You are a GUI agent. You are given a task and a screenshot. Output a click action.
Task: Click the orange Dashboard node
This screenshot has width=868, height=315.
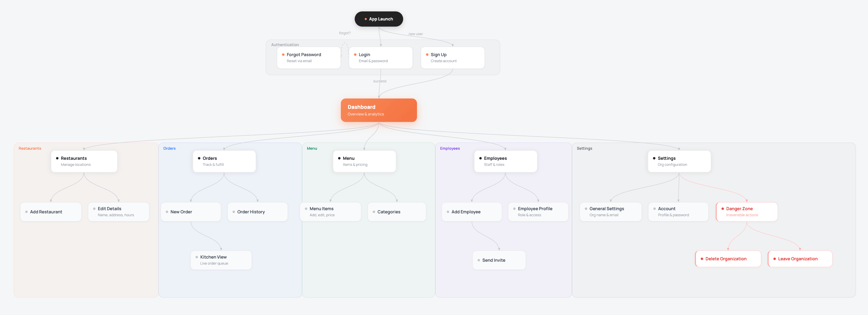[379, 110]
